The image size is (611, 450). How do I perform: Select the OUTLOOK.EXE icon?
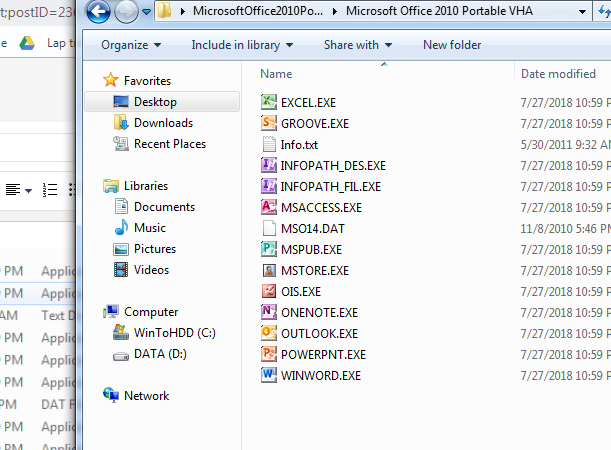(x=269, y=334)
